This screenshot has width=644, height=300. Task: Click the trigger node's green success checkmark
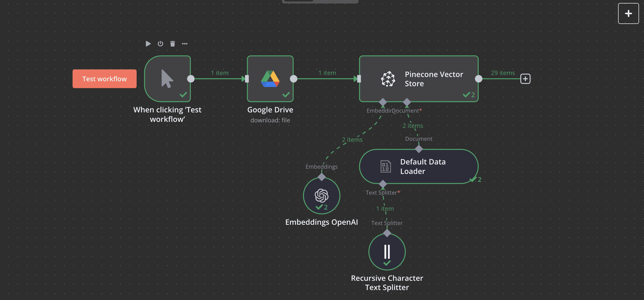tap(183, 95)
